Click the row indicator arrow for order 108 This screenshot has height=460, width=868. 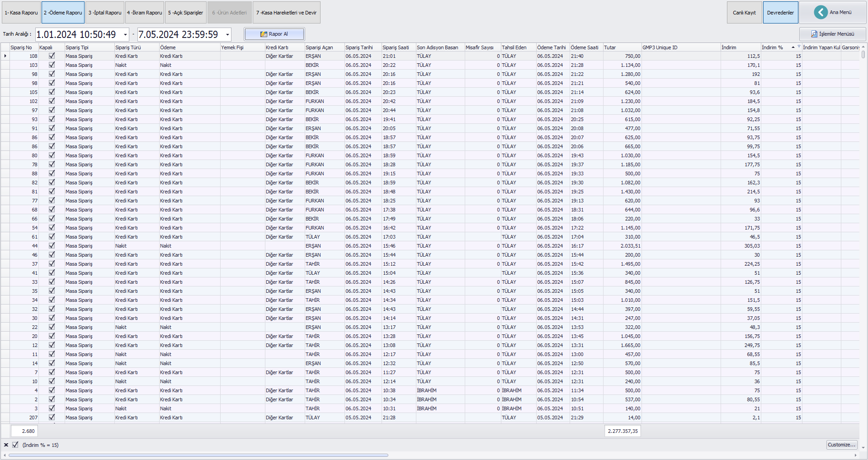(x=5, y=56)
